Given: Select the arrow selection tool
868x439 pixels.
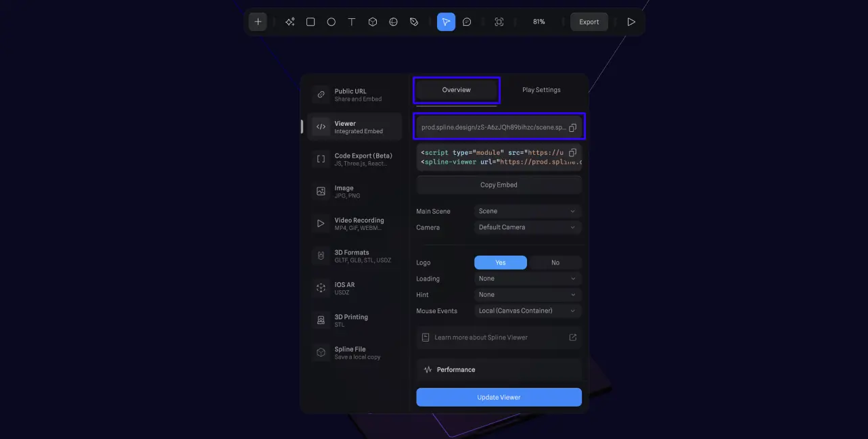Looking at the screenshot, I should pyautogui.click(x=446, y=22).
